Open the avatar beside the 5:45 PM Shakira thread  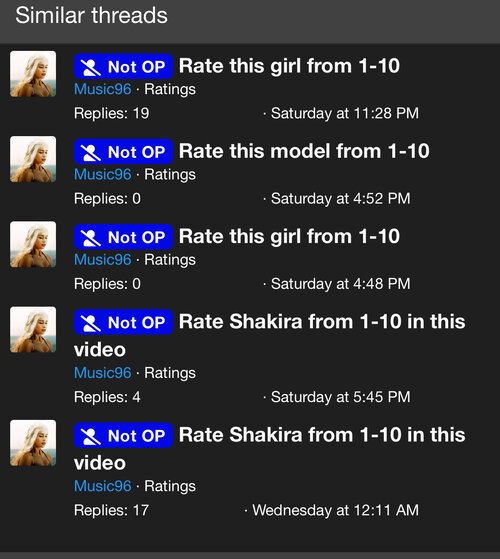33,329
